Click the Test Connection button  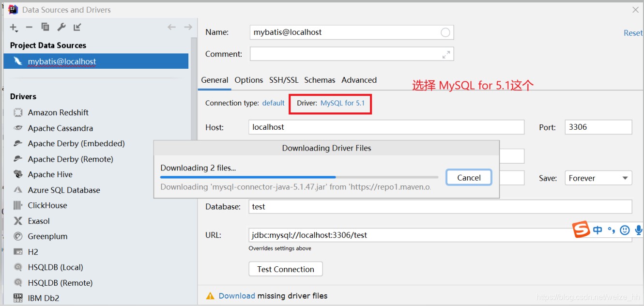coord(286,269)
